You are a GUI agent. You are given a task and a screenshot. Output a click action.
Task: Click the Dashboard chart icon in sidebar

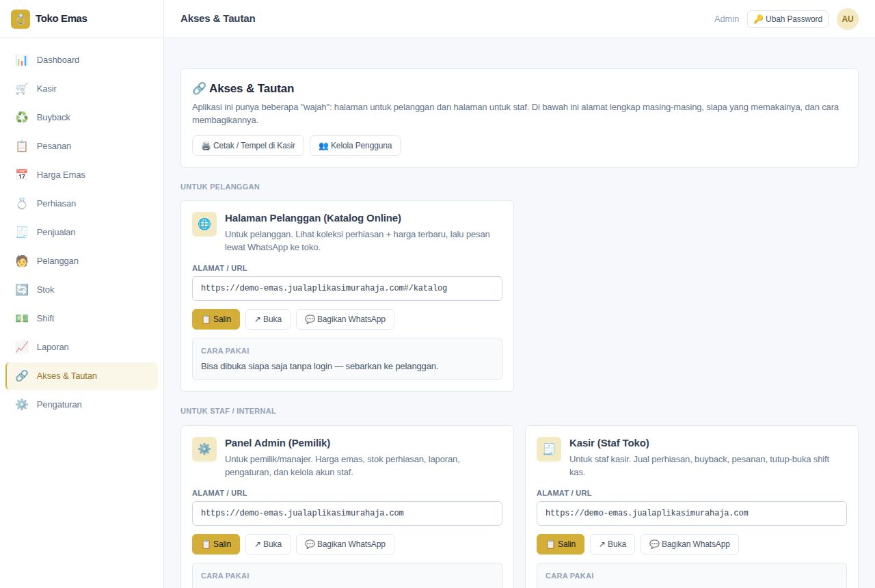[x=22, y=60]
